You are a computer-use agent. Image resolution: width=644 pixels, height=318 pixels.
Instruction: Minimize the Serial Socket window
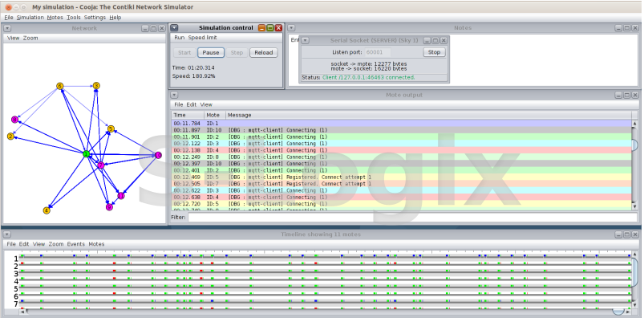(427, 40)
